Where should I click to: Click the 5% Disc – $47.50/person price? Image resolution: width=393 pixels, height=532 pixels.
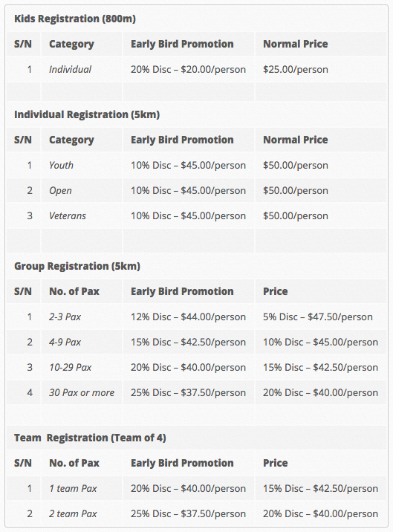pyautogui.click(x=318, y=317)
